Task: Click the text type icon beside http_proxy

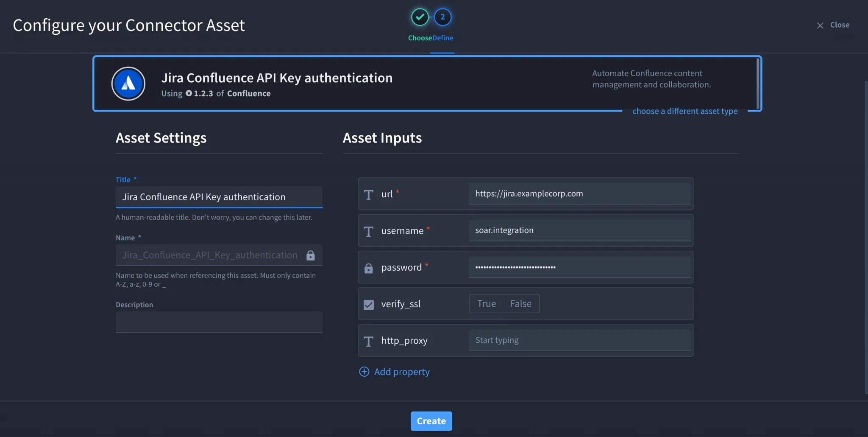Action: tap(368, 341)
